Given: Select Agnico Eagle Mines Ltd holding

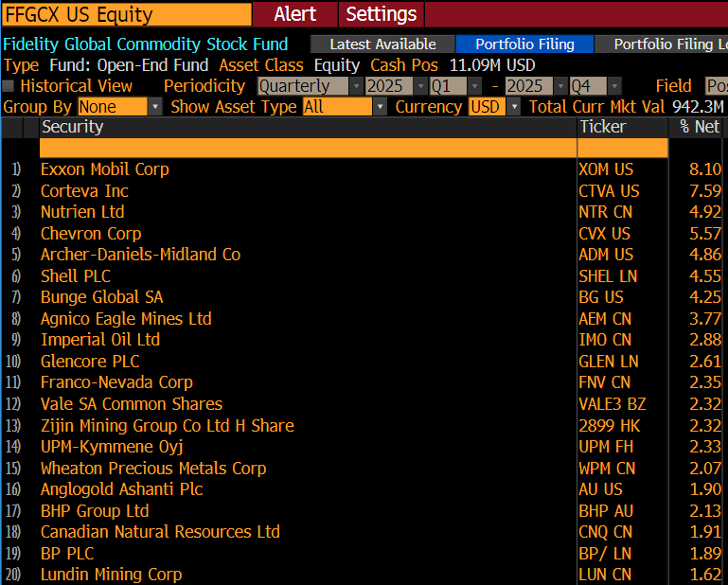Looking at the screenshot, I should click(x=126, y=319).
